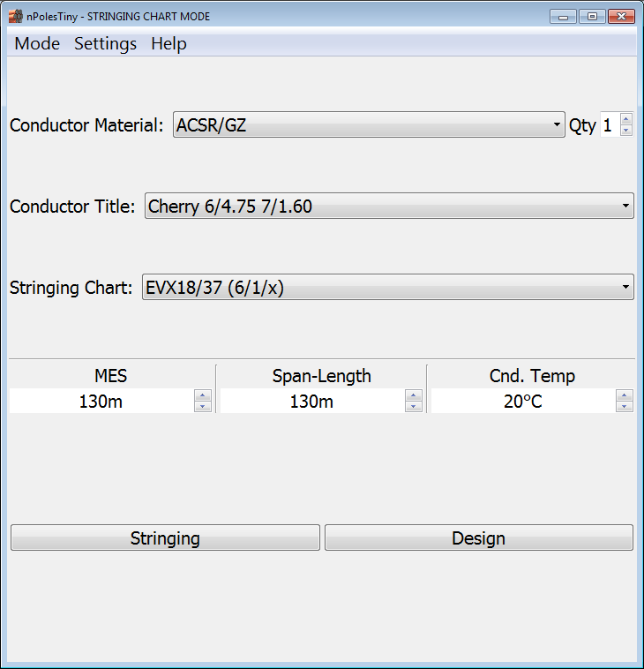The height and width of the screenshot is (669, 644).
Task: Increase the Cnd. Temp value
Action: 624,395
